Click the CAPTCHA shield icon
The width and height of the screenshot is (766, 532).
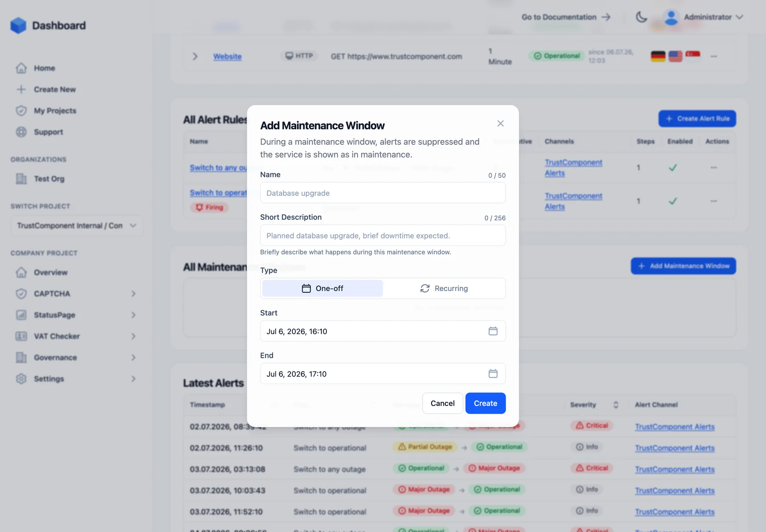click(x=21, y=294)
